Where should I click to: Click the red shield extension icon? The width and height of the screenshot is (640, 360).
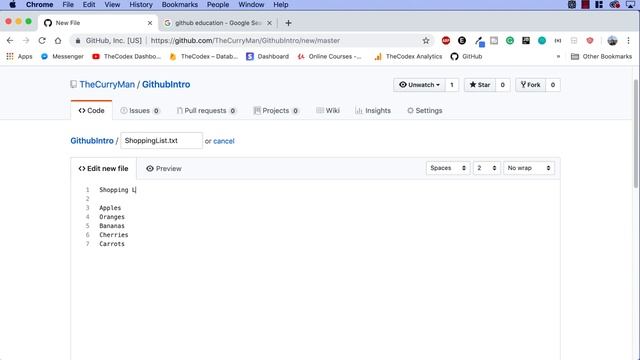pyautogui.click(x=589, y=40)
